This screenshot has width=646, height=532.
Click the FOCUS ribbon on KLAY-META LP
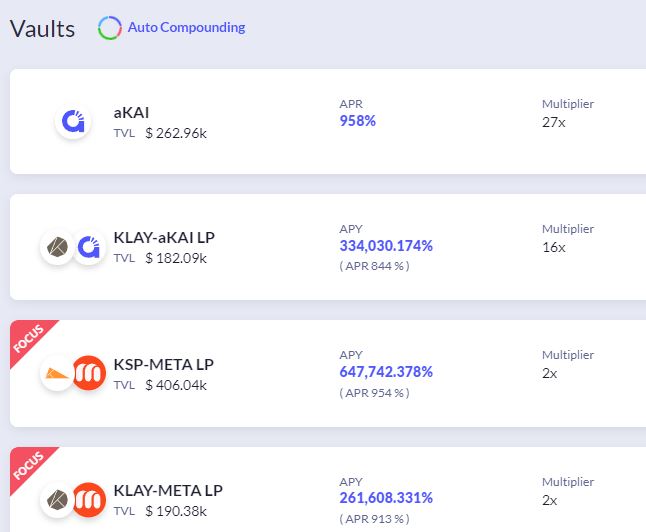click(x=28, y=465)
